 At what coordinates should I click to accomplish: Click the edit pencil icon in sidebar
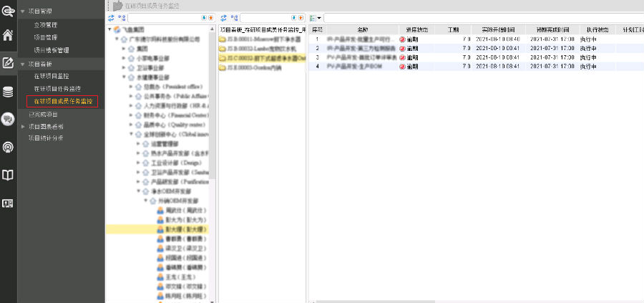tap(9, 63)
